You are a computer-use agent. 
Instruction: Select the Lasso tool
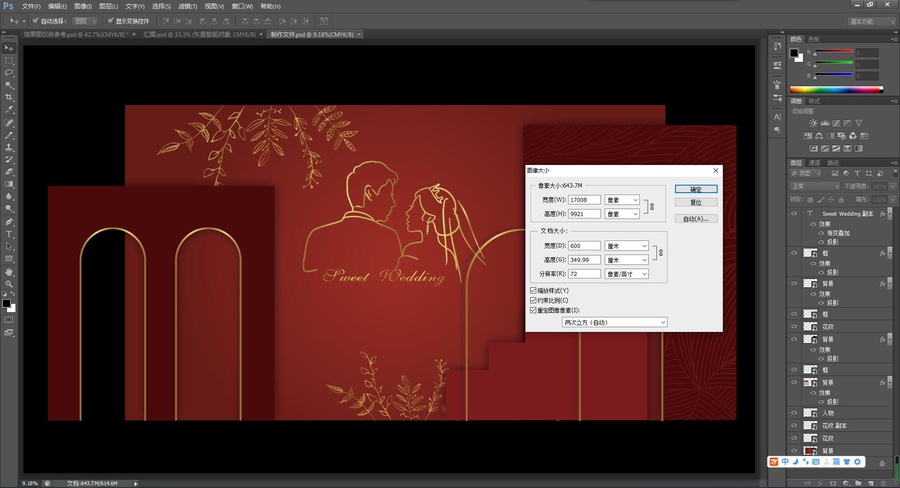(x=9, y=73)
